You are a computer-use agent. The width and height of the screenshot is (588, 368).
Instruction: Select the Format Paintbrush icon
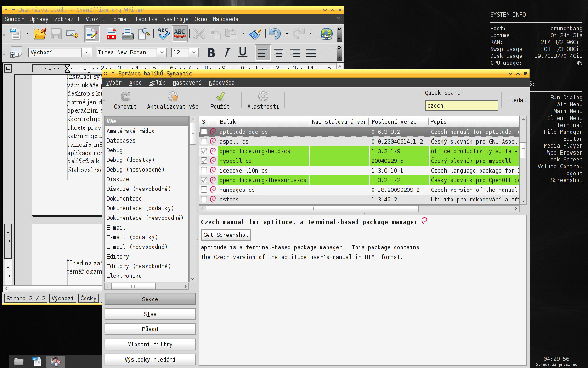[255, 33]
